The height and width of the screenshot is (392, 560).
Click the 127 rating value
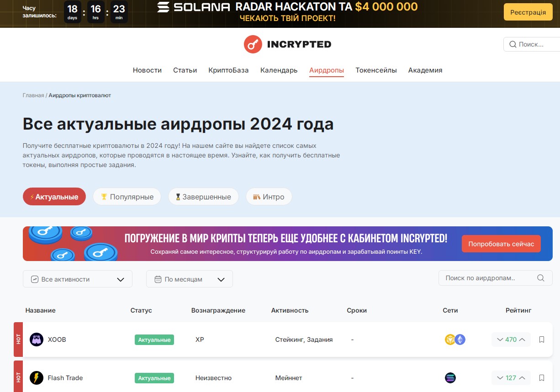[x=511, y=378]
